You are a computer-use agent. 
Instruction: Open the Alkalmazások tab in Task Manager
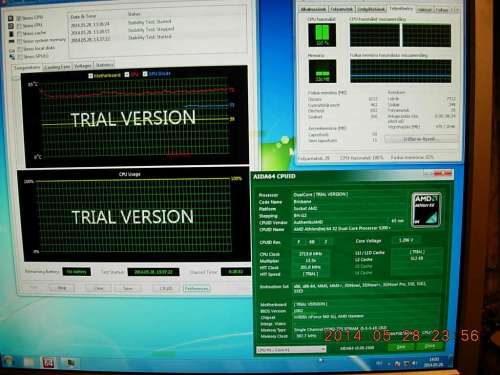(313, 9)
